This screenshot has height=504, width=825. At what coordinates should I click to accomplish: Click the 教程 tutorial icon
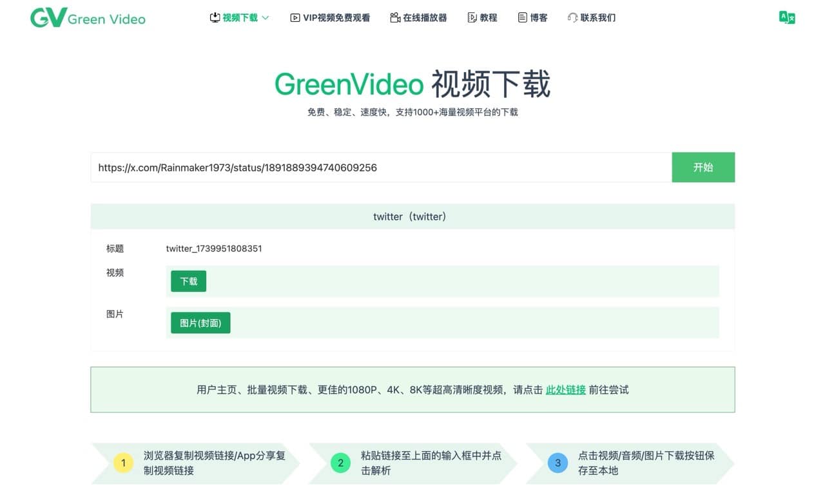472,18
